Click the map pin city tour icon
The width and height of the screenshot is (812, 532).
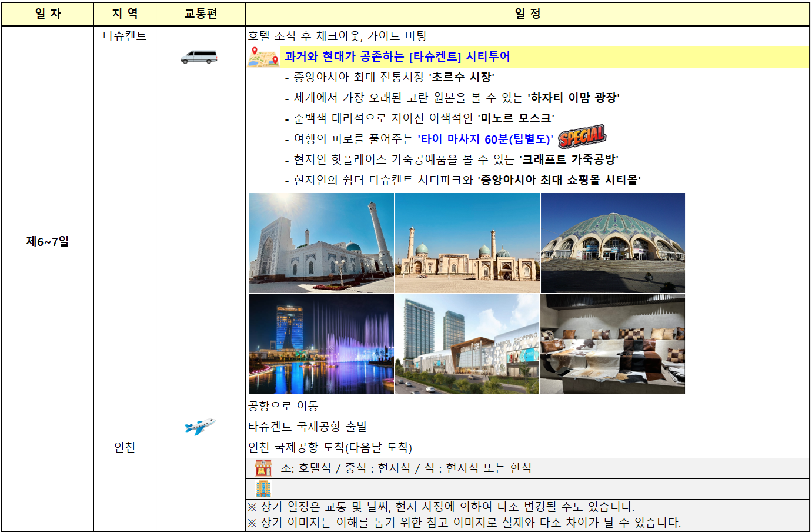pos(263,56)
